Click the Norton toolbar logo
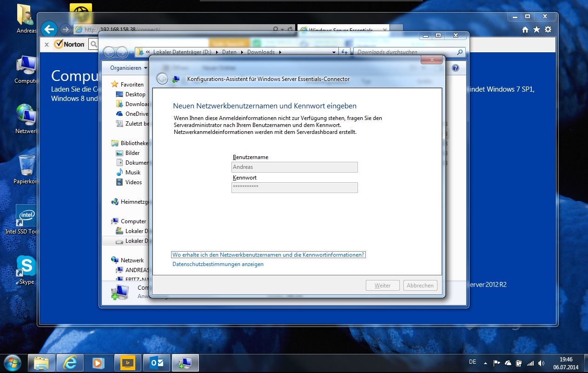This screenshot has height=373, width=588. (x=69, y=44)
